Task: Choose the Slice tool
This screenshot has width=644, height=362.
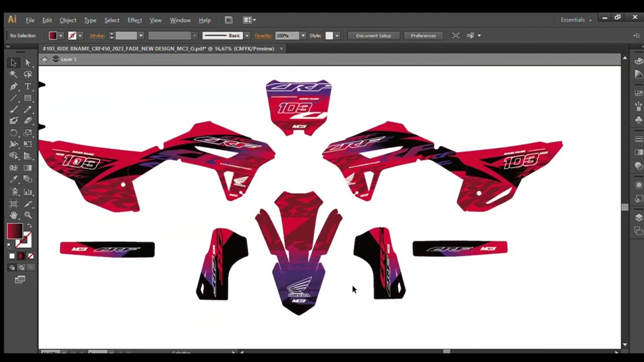Action: (28, 204)
